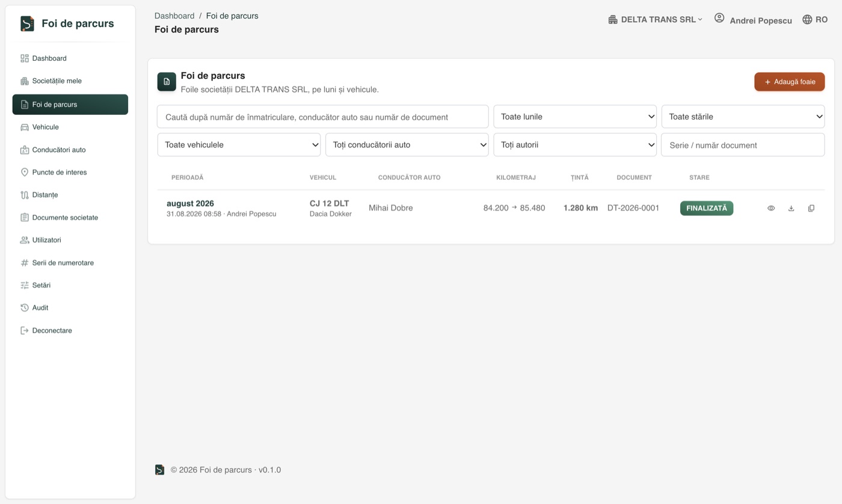
Task: Open the Toate lunile dropdown
Action: click(x=575, y=117)
